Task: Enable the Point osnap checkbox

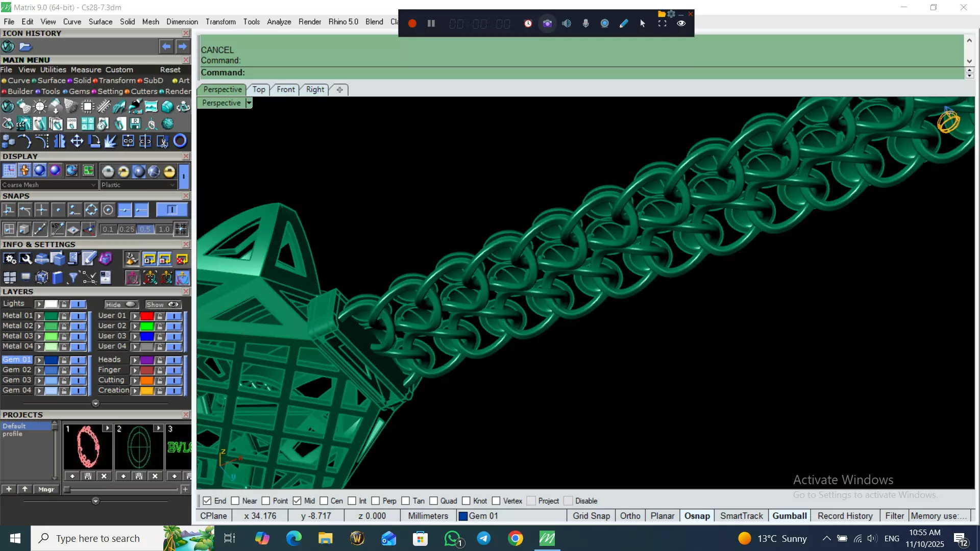Action: (x=265, y=501)
